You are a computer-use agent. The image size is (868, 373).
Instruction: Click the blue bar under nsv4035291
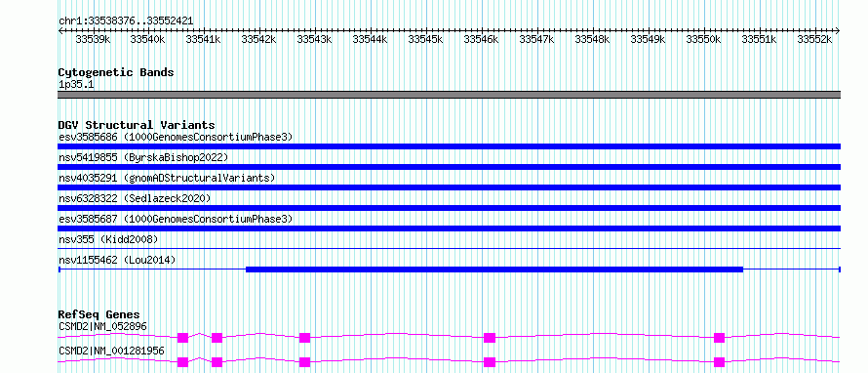(450, 187)
